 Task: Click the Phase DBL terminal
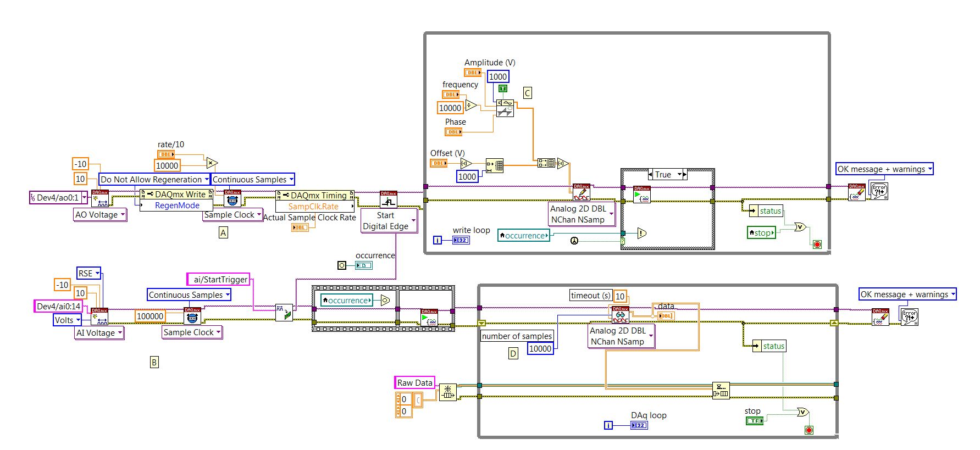pyautogui.click(x=453, y=132)
